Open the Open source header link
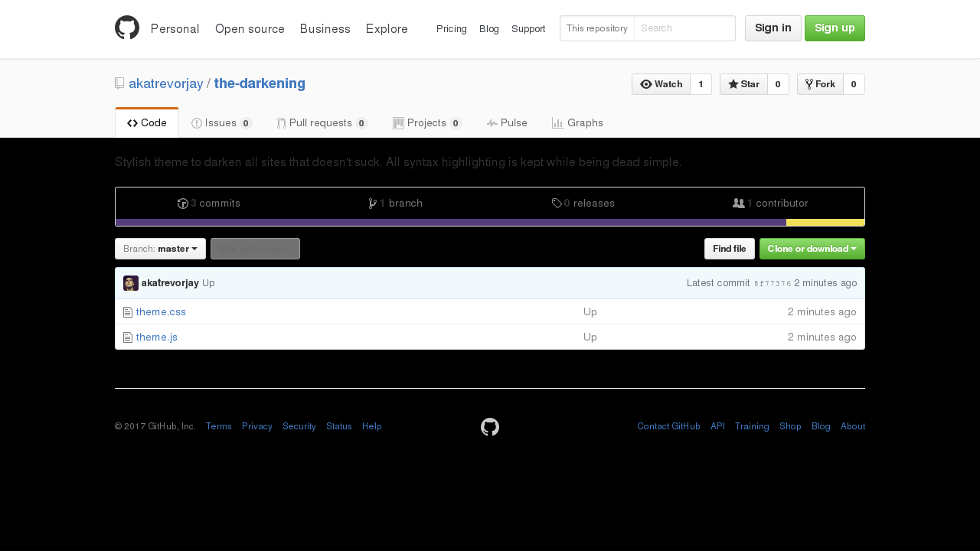This screenshot has width=980, height=551. (x=250, y=29)
